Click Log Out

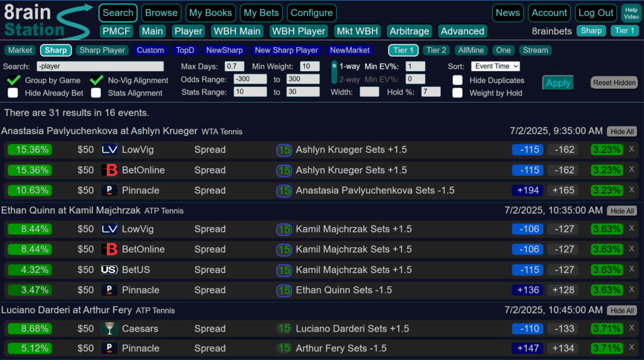(596, 13)
